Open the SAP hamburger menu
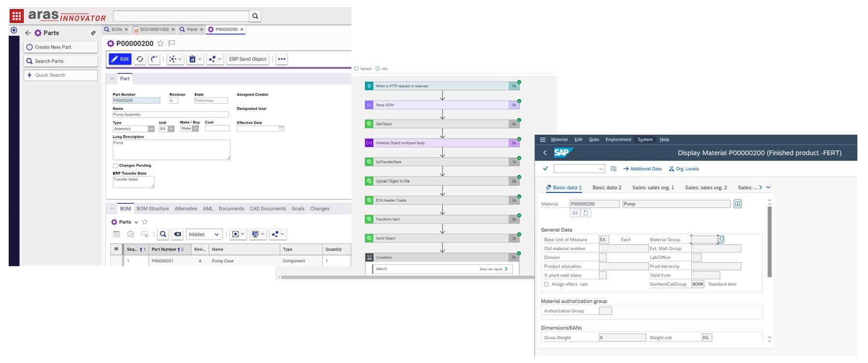The image size is (868, 363). click(543, 140)
